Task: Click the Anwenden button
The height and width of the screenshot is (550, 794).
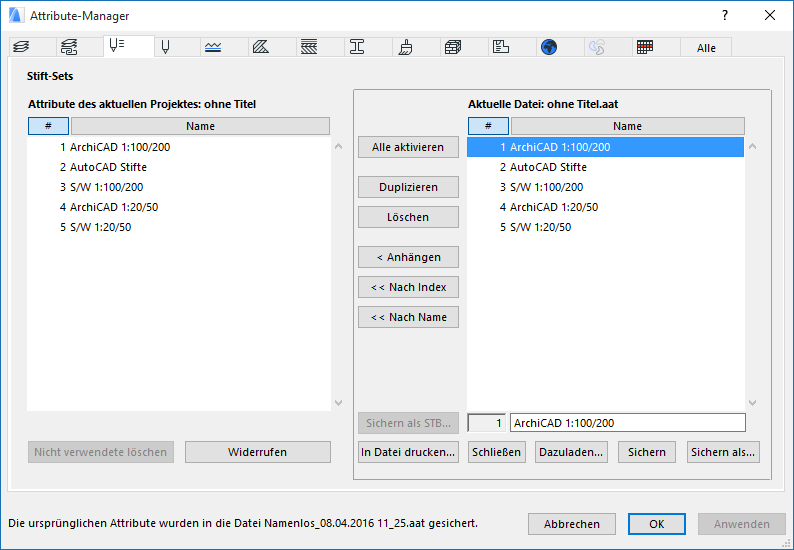Action: (742, 524)
